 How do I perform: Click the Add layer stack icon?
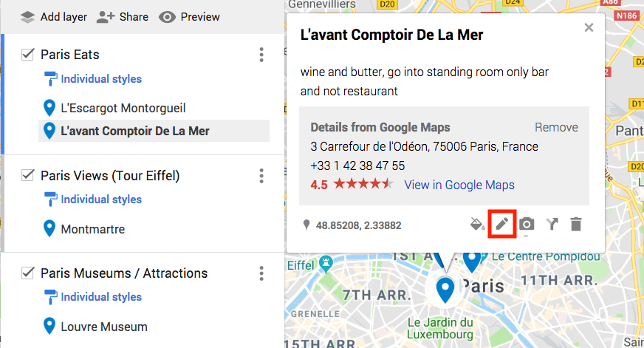click(x=27, y=17)
